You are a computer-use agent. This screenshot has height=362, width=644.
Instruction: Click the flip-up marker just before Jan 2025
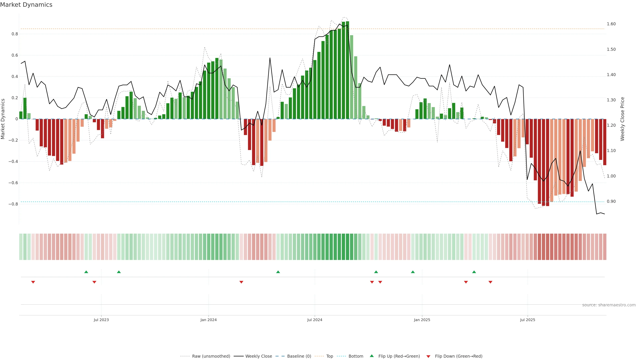[413, 272]
